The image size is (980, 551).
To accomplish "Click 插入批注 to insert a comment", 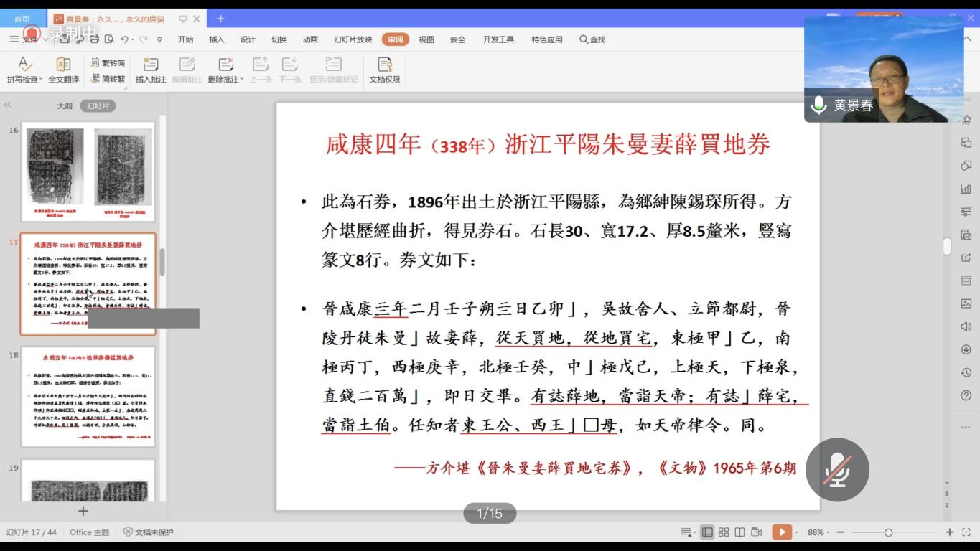I will [151, 65].
